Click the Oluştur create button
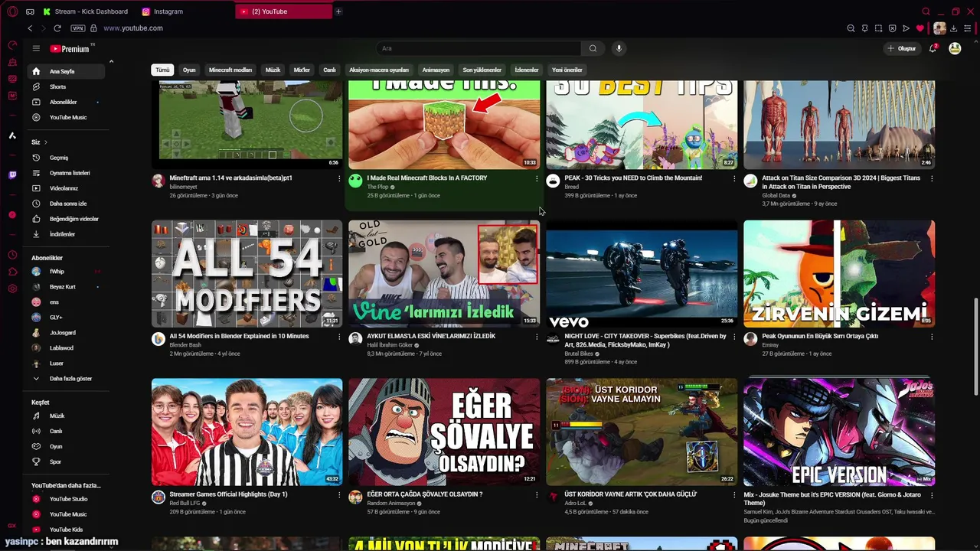 coord(901,48)
